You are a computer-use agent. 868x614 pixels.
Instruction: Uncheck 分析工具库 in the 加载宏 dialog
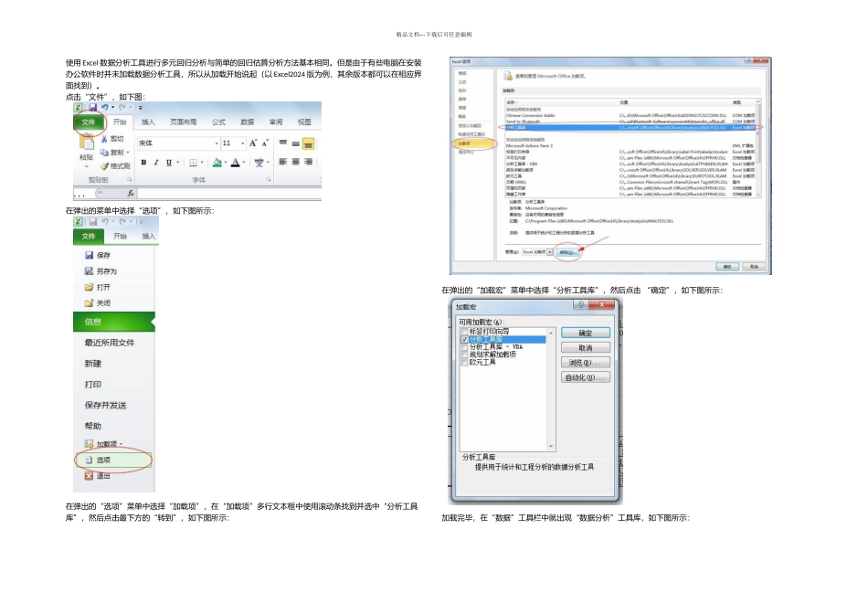tap(464, 339)
